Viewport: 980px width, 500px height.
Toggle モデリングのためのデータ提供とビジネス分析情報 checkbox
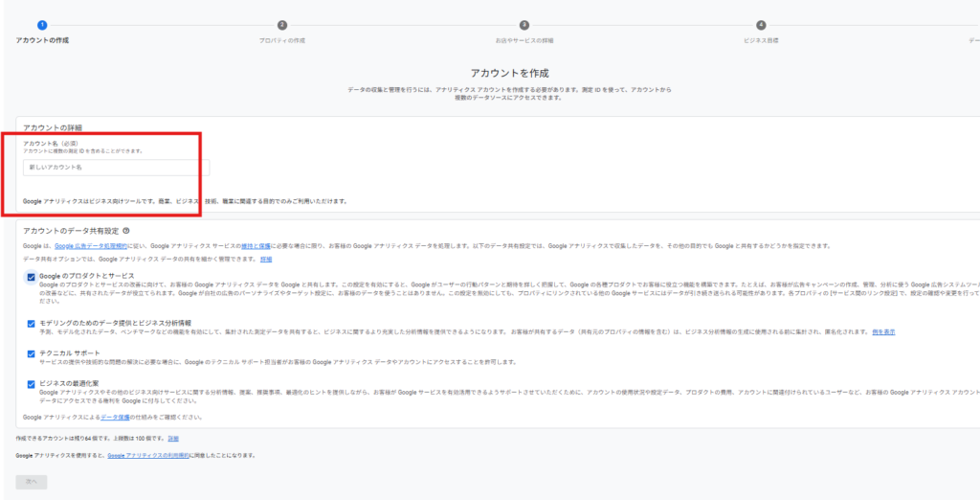[x=32, y=324]
